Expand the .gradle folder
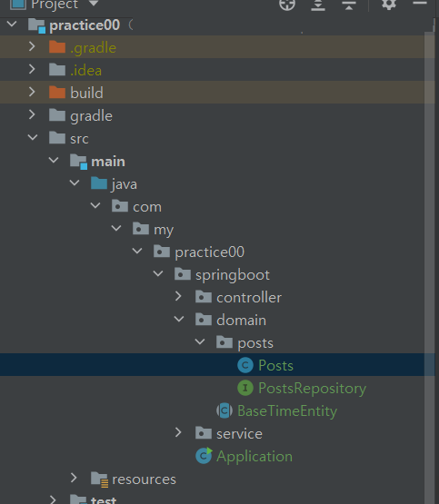Screen dimensions: 439x504 click(32, 46)
